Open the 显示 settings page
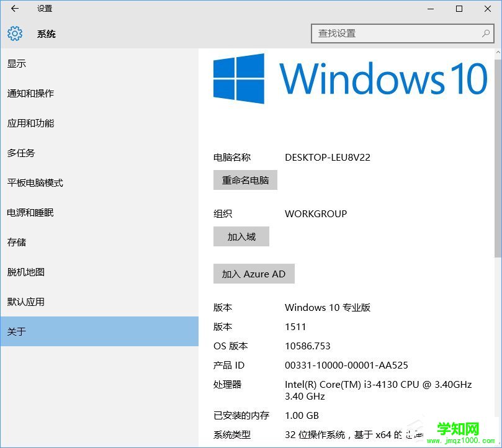 [x=99, y=64]
